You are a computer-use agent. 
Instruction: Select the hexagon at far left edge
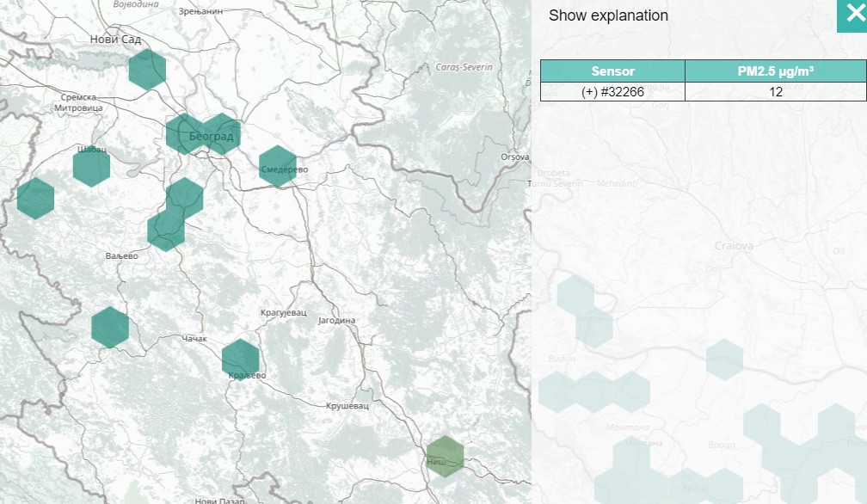coord(35,199)
